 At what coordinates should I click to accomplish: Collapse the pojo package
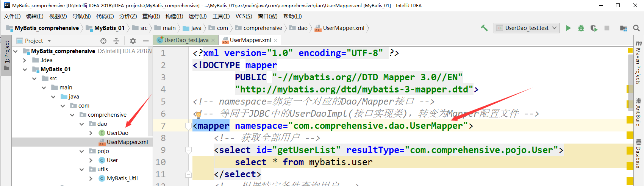point(81,151)
